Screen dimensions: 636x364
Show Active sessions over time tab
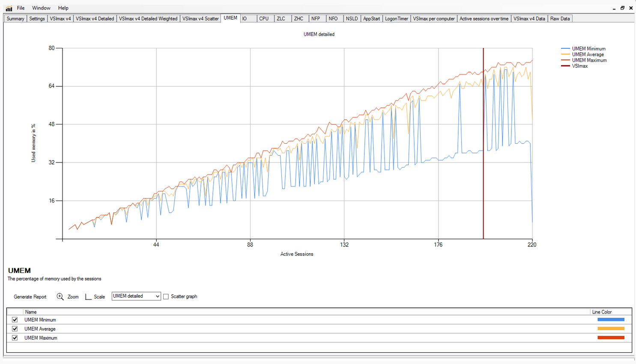(x=484, y=19)
